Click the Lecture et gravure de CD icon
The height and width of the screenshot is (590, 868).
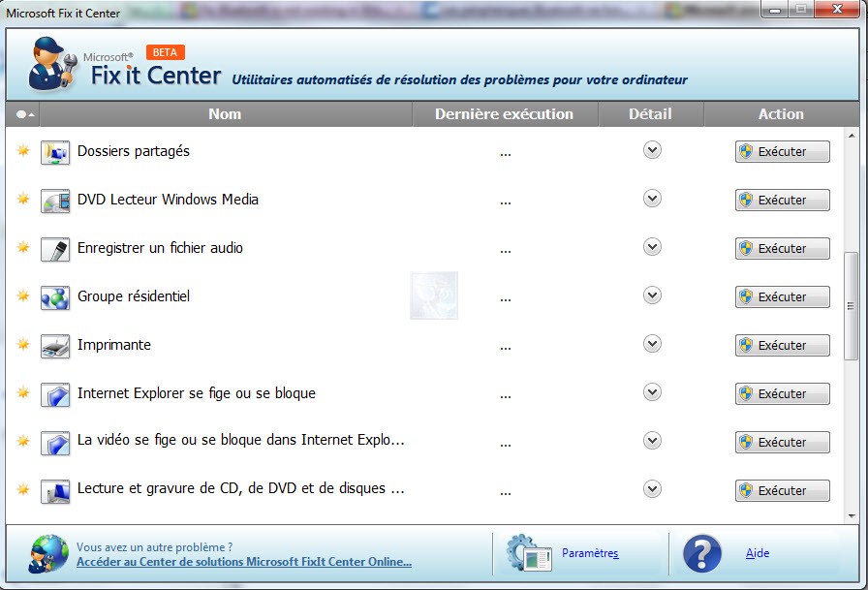click(x=55, y=491)
